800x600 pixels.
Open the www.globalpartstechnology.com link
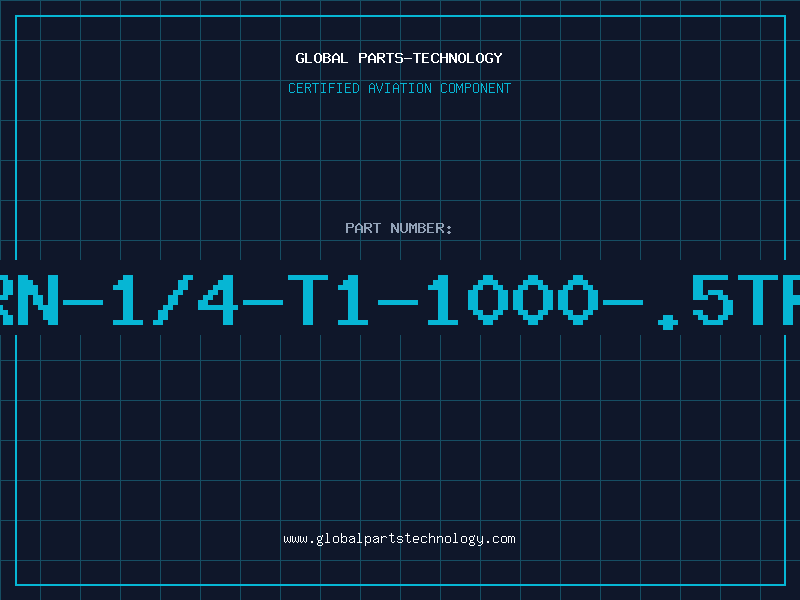[399, 539]
